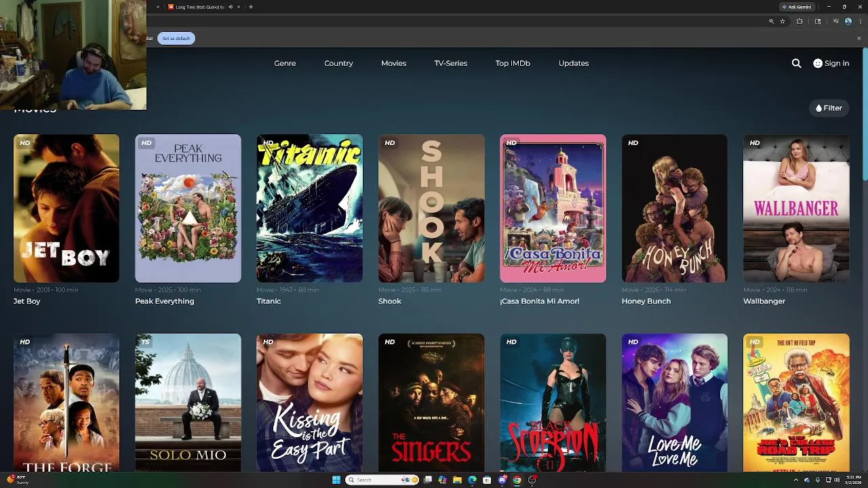The image size is (868, 488).
Task: Open the OBS Studio taskbar icon
Action: [x=532, y=480]
